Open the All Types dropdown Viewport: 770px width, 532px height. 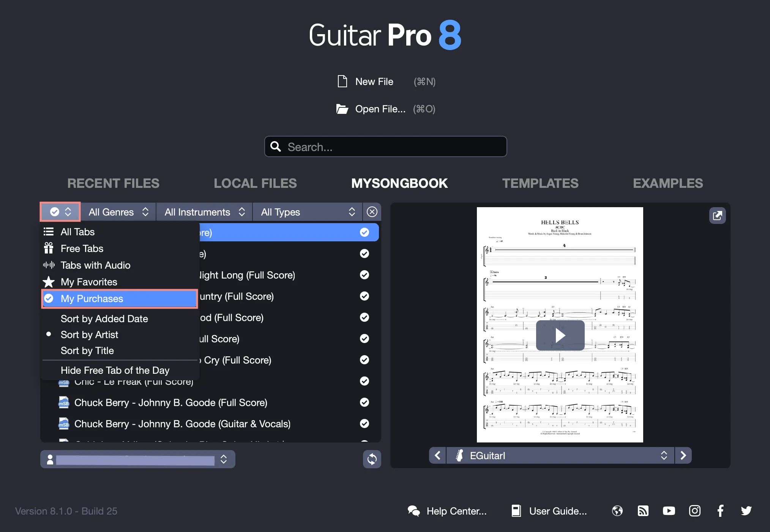[x=308, y=212]
